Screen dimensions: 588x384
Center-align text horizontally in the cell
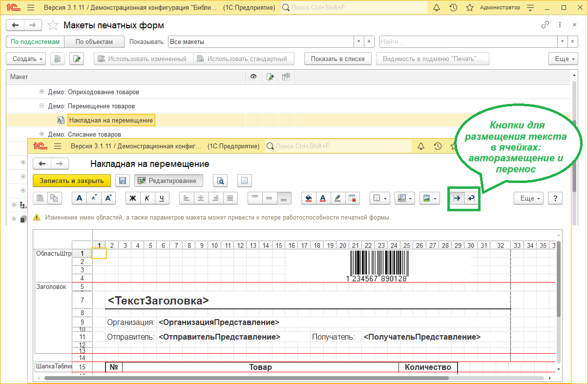point(201,198)
